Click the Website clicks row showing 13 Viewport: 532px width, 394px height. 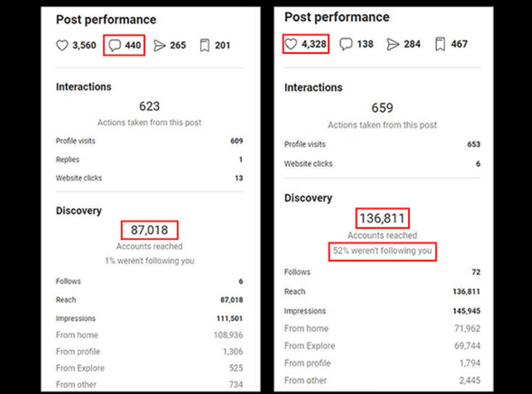tap(149, 178)
